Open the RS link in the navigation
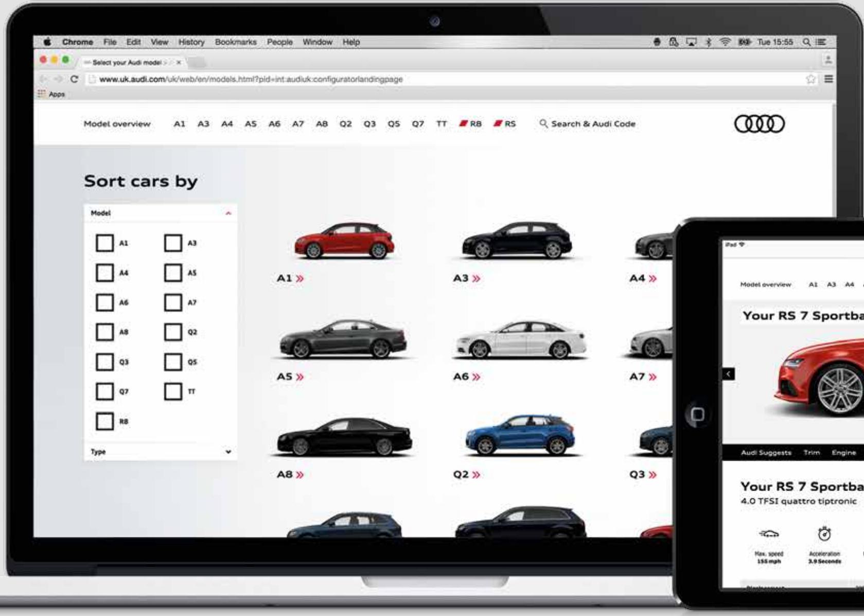 (x=504, y=124)
